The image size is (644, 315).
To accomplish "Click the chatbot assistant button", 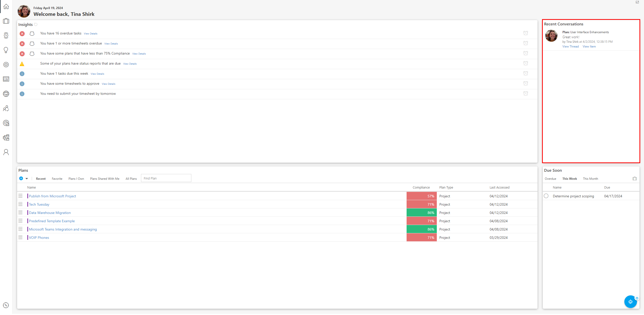I will (630, 302).
